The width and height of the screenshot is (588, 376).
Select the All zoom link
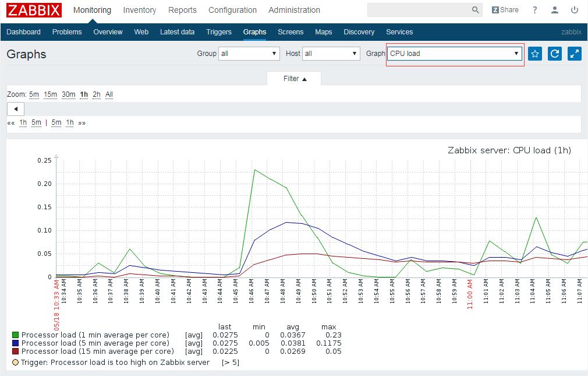[x=109, y=94]
